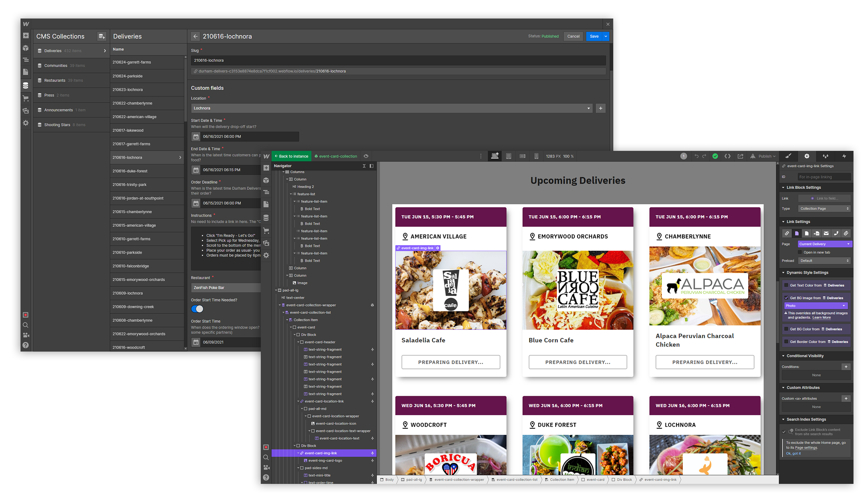Open the Location dropdown showing Lochnora
The height and width of the screenshot is (502, 868).
coord(392,108)
